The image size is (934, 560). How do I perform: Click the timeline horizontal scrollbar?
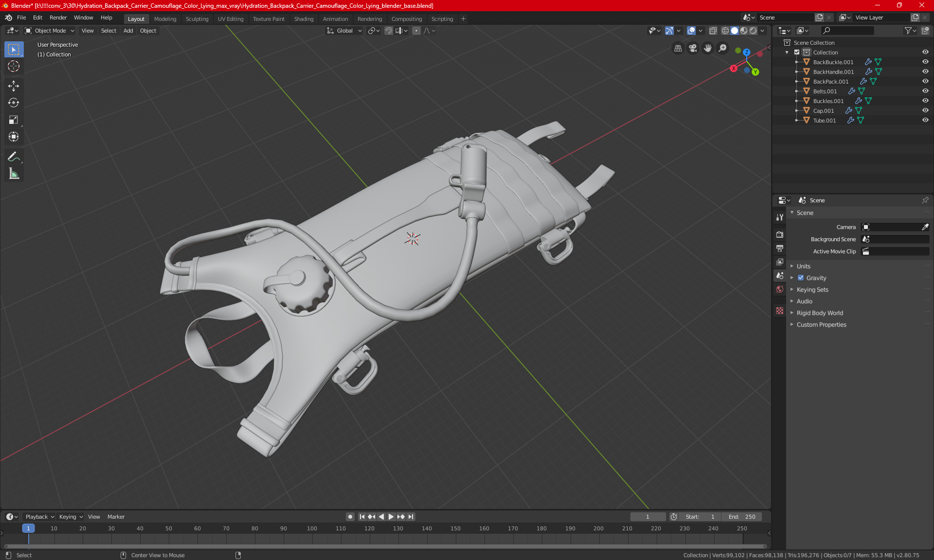[x=384, y=546]
